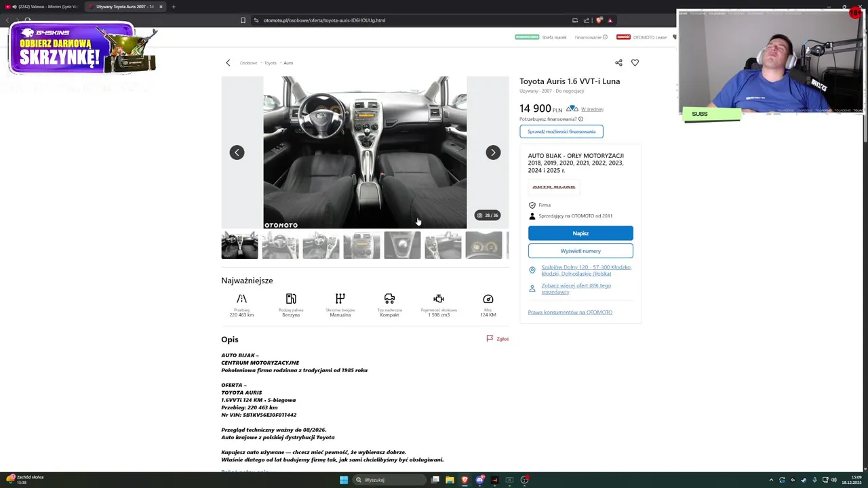Image resolution: width=868 pixels, height=488 pixels.
Task: Click the financing info icon
Action: pos(580,119)
